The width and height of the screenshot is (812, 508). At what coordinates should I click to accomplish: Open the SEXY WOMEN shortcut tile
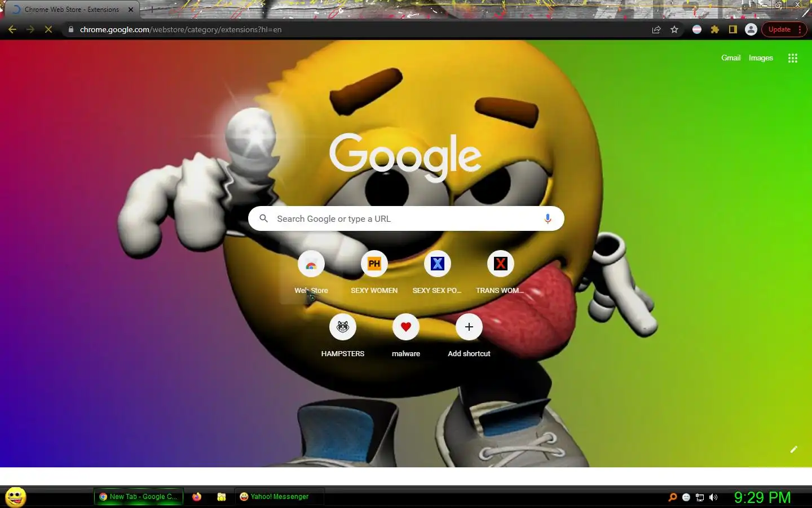point(374,273)
